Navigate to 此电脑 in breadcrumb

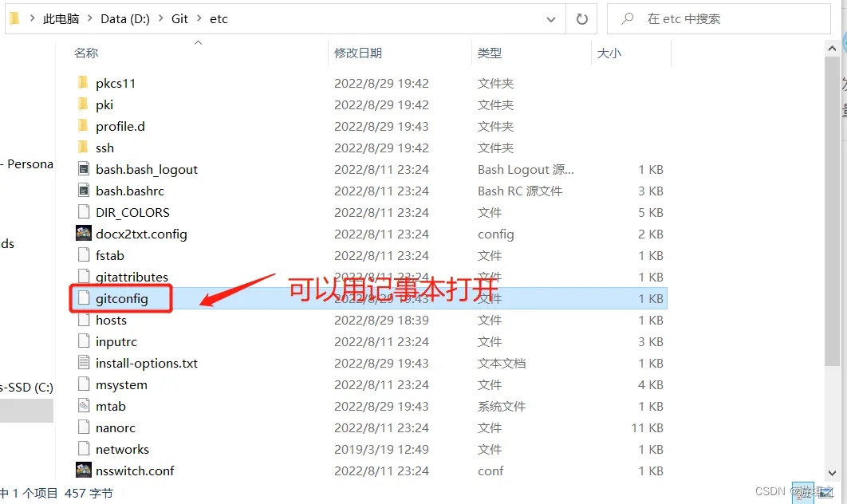click(x=61, y=19)
